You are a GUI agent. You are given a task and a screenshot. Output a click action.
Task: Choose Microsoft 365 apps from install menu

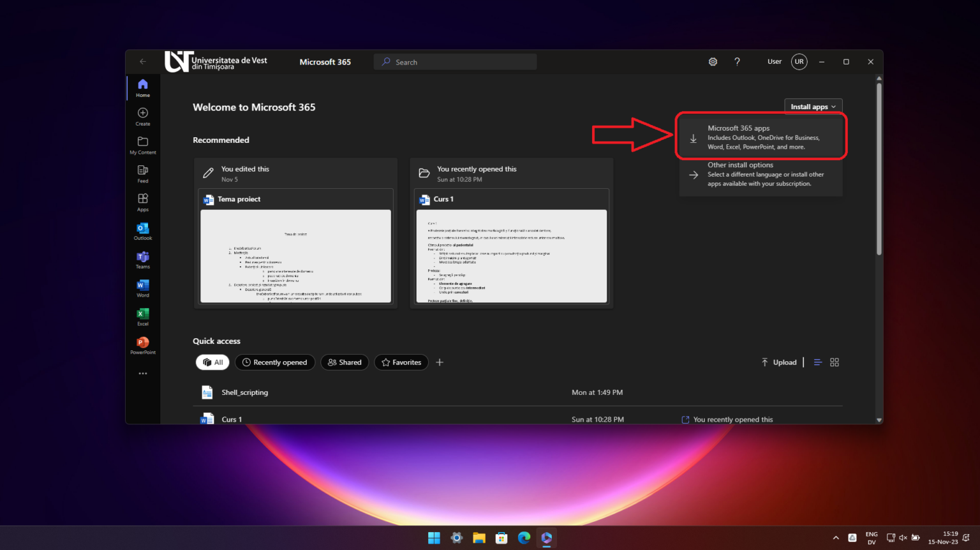click(x=761, y=136)
